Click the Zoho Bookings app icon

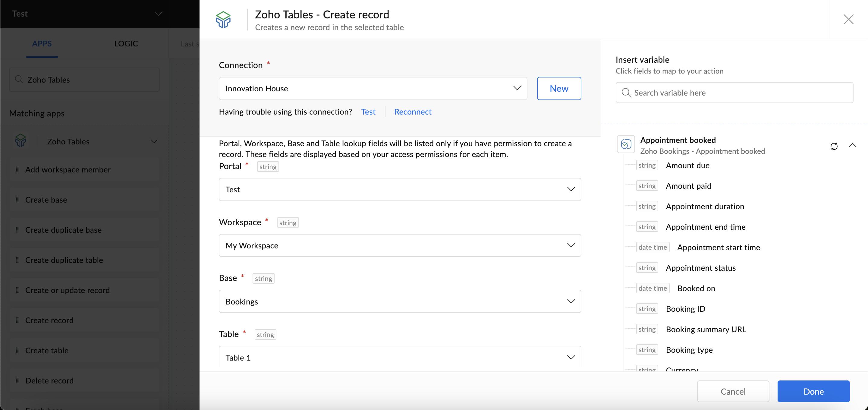(x=626, y=144)
